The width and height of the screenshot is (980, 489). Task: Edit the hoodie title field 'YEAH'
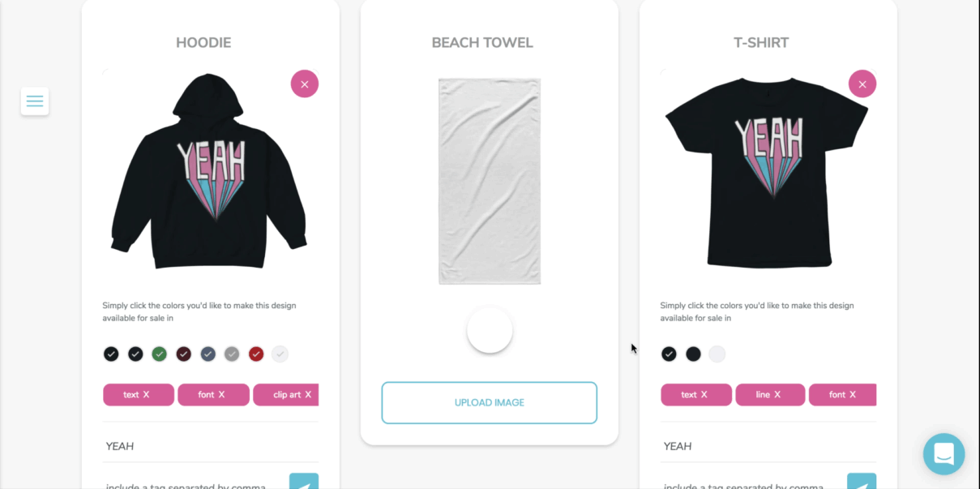[x=211, y=446]
